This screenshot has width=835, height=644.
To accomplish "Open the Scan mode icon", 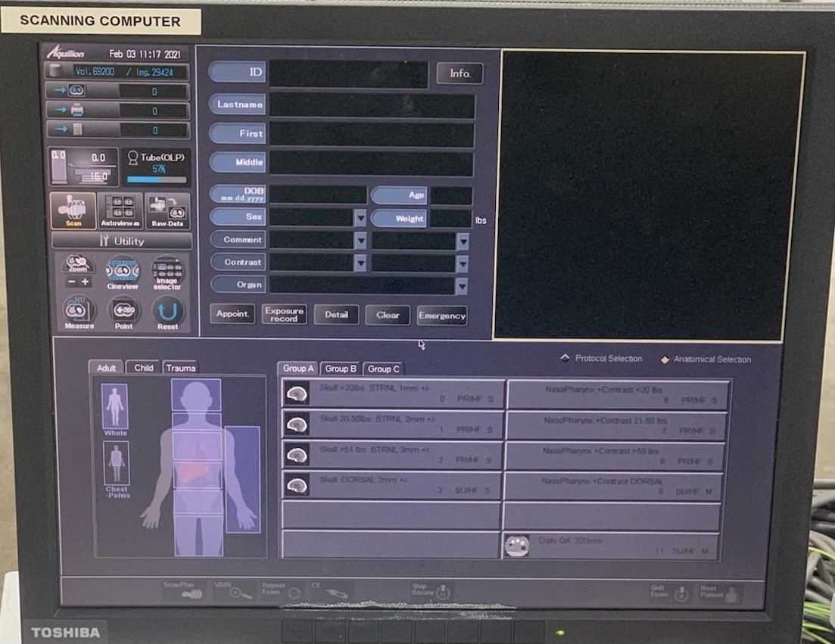I will pyautogui.click(x=73, y=210).
